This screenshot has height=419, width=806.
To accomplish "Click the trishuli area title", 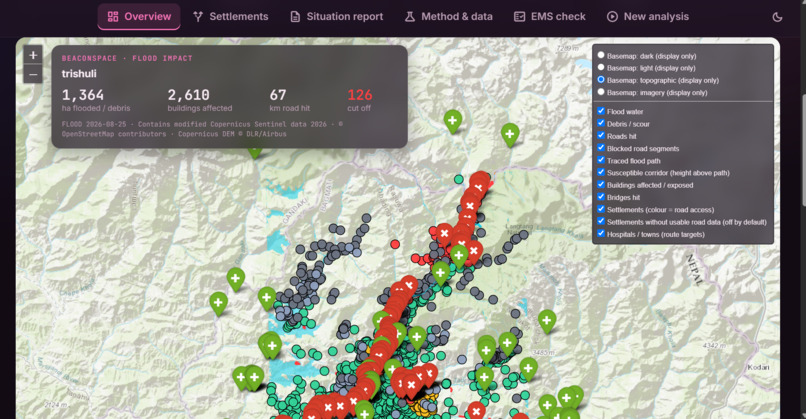I will (x=79, y=74).
